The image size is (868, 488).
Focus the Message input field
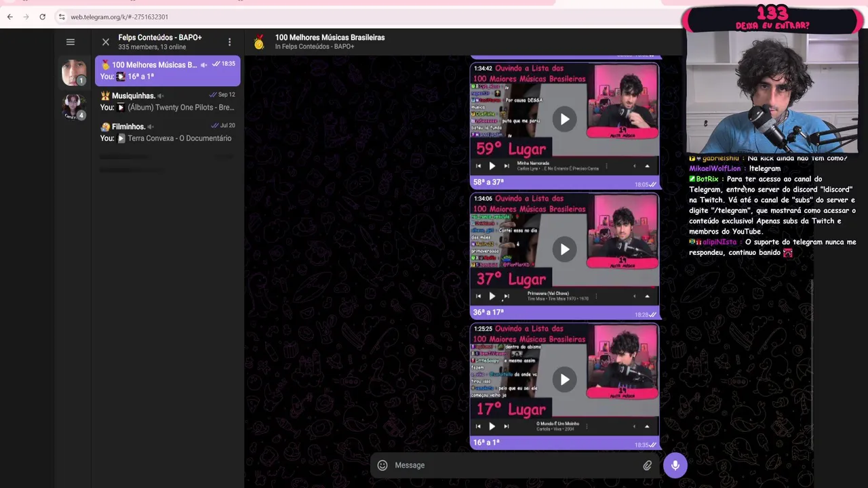tap(515, 465)
